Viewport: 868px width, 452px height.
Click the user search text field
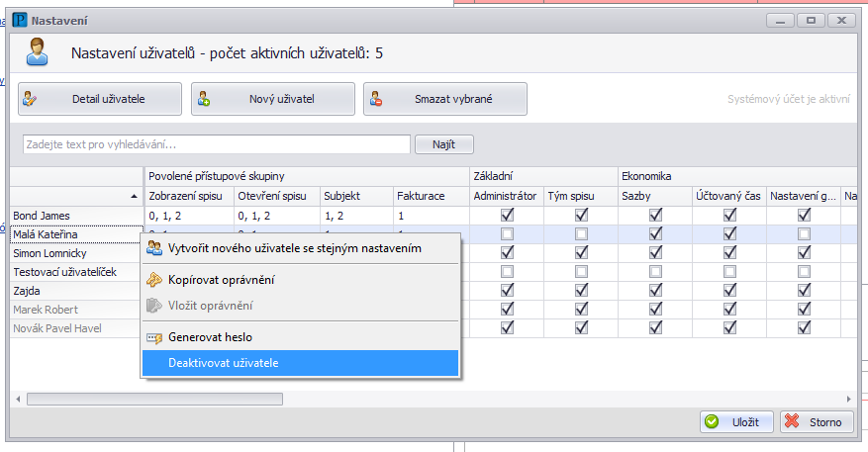click(x=215, y=144)
